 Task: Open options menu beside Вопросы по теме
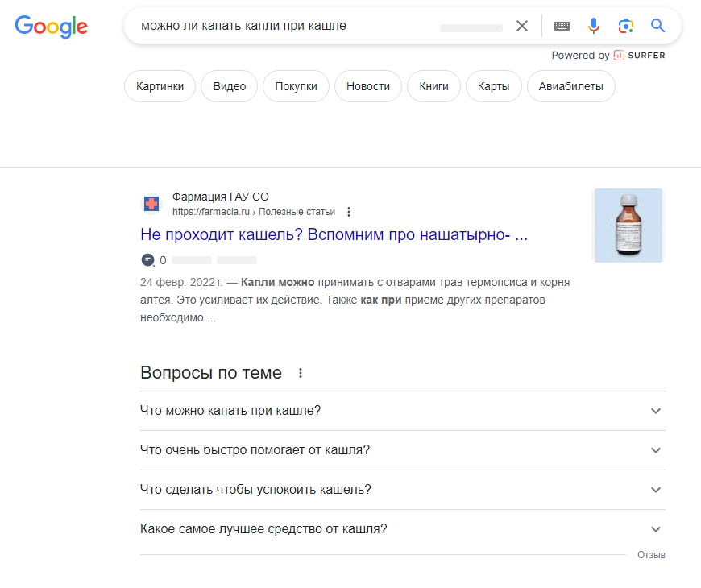point(300,372)
